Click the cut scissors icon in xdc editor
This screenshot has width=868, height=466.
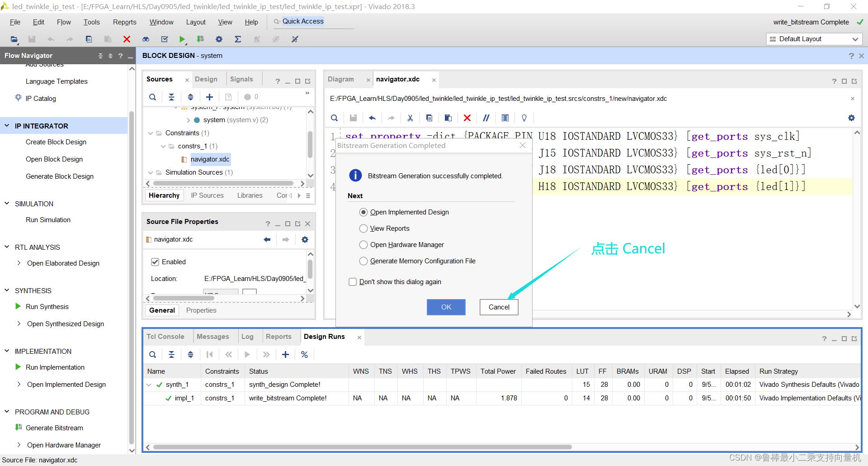pos(410,118)
